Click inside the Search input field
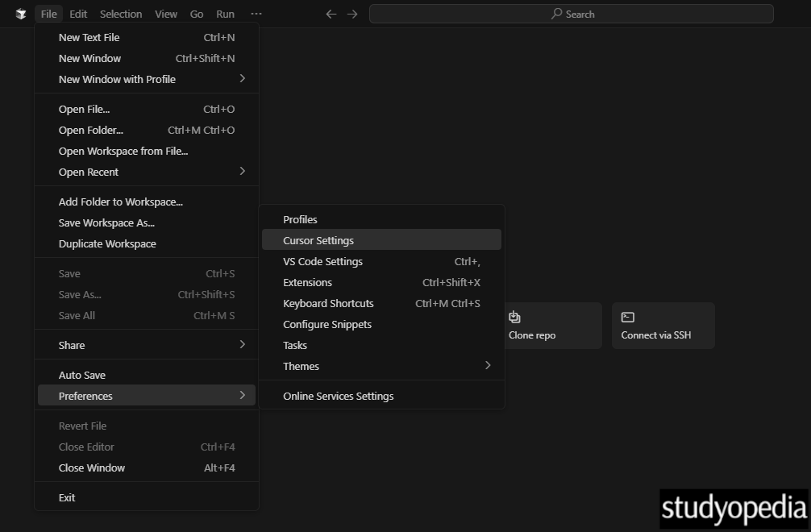 (572, 14)
